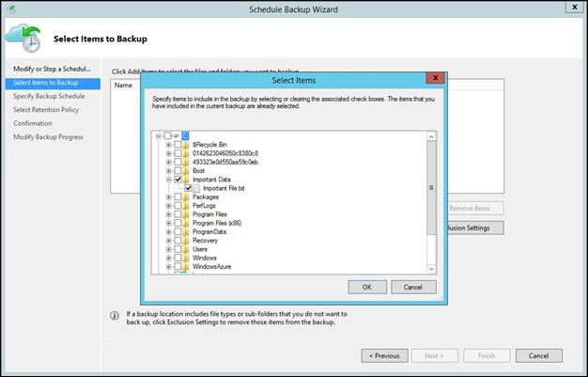Select the Recovery folder label
588x377 pixels.
point(205,241)
